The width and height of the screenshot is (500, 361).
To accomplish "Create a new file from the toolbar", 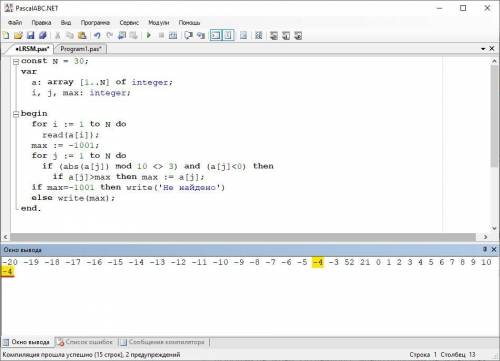I will pos(6,35).
